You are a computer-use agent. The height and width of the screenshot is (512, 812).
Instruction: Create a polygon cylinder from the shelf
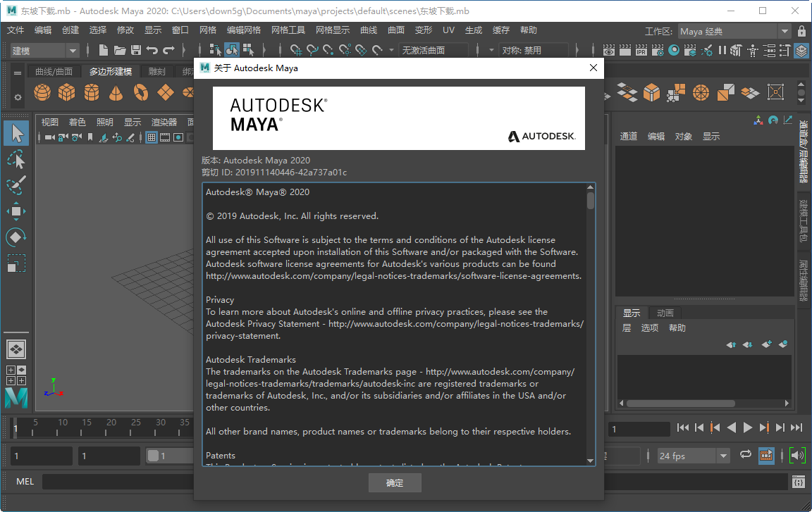91,92
